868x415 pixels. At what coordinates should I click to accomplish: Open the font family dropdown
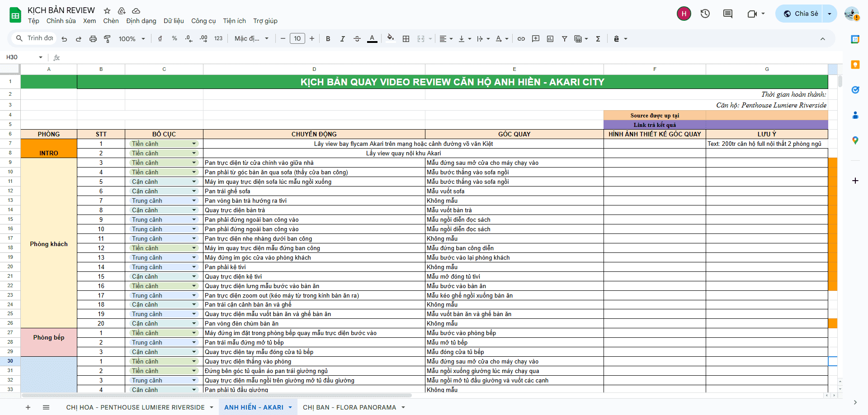pos(251,39)
